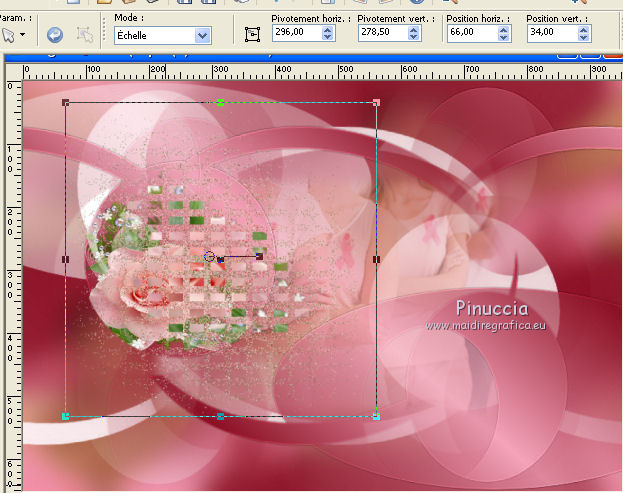Click the pink top-right corner transform handle
This screenshot has height=493, width=623.
point(376,102)
